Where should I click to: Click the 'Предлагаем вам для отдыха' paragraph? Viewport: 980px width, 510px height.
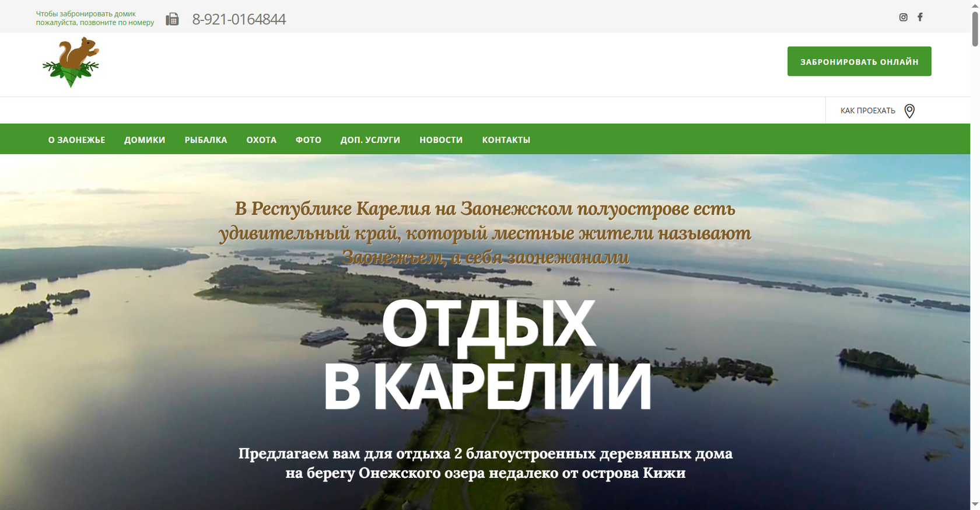click(x=485, y=463)
